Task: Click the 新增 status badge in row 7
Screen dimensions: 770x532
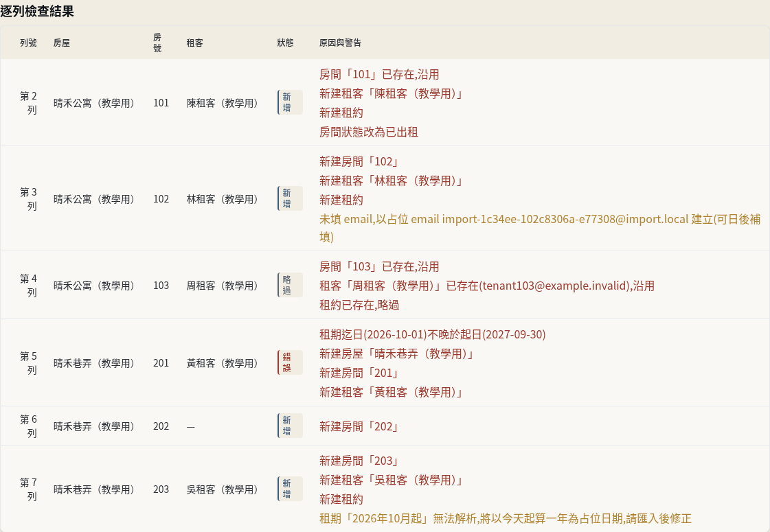Action: point(290,489)
